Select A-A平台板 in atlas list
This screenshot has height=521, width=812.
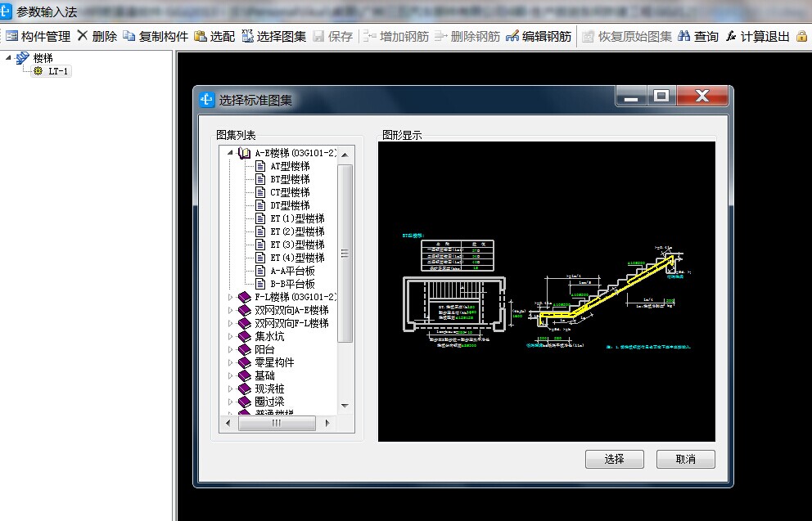(x=292, y=271)
